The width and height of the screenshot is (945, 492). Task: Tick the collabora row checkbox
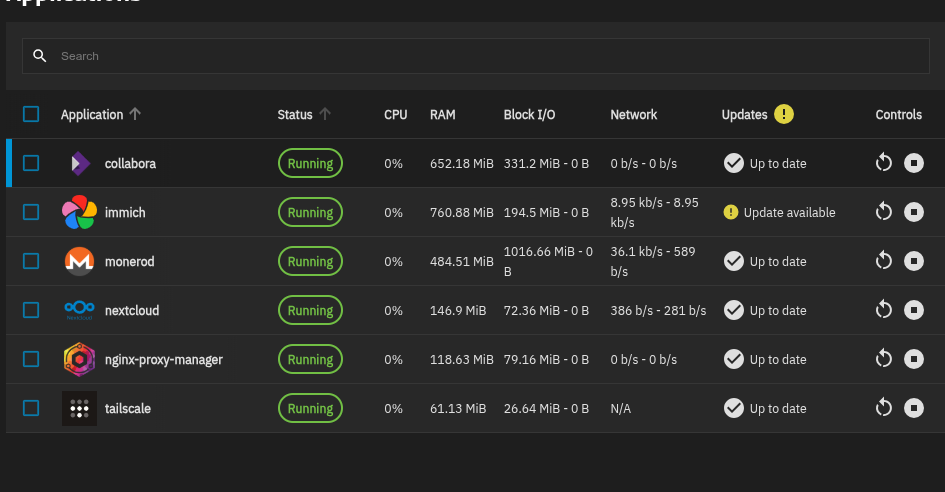31,163
